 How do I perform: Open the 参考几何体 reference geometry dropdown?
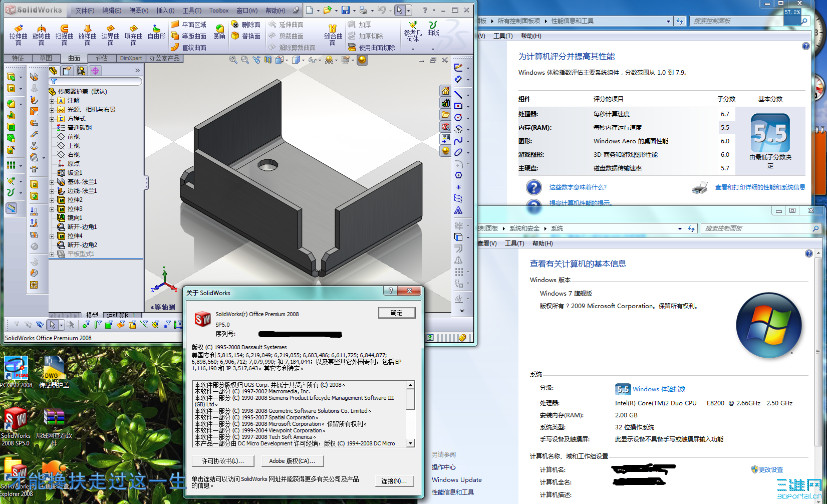(413, 49)
